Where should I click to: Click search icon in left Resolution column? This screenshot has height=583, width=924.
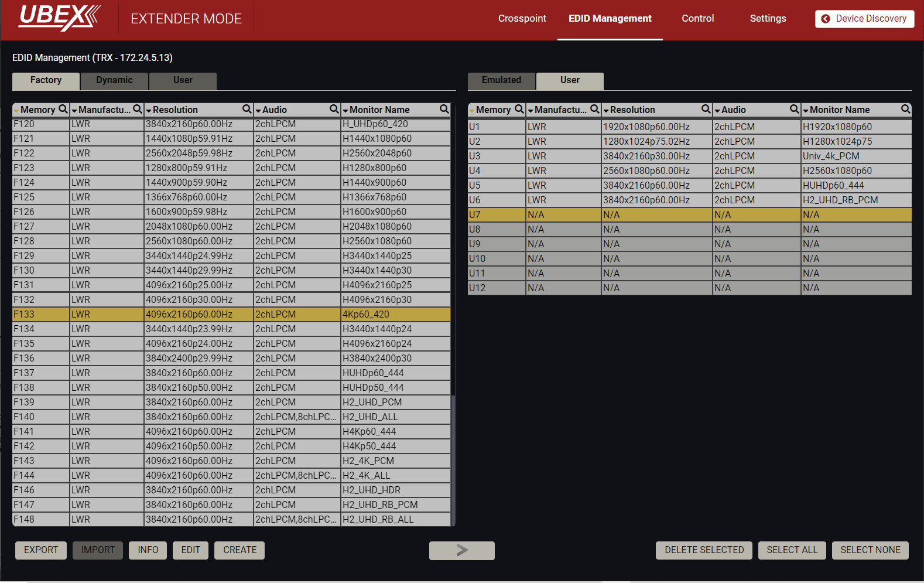247,109
